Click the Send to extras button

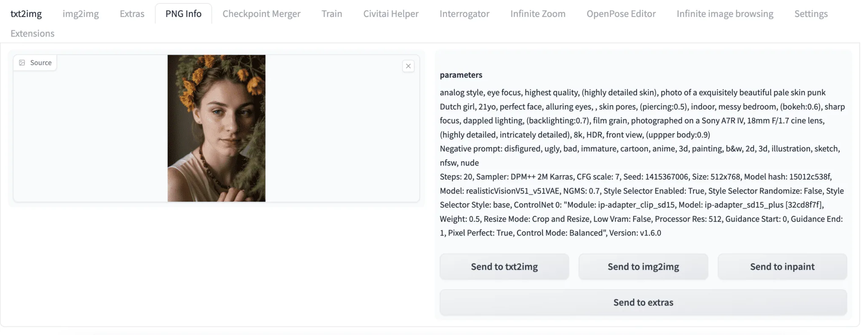[x=643, y=302]
